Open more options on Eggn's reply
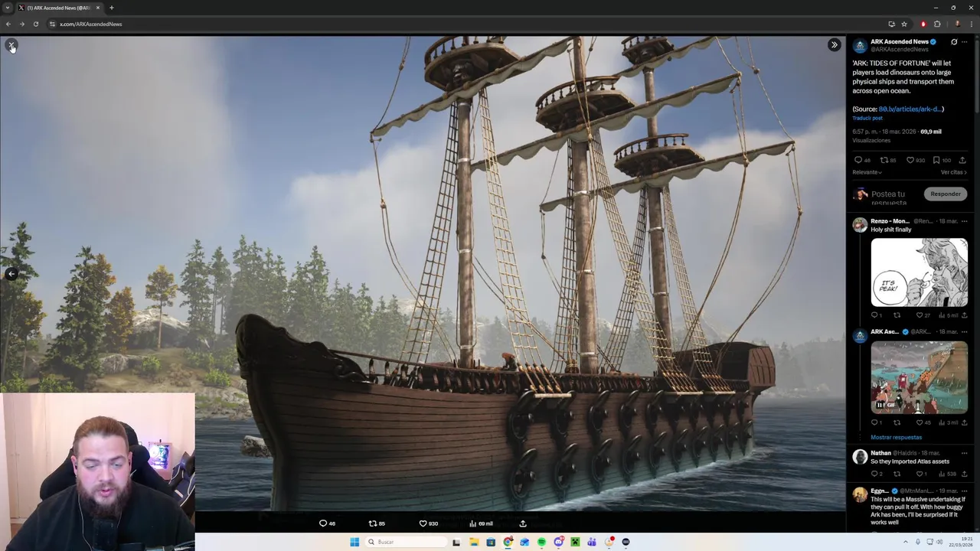 coord(964,491)
